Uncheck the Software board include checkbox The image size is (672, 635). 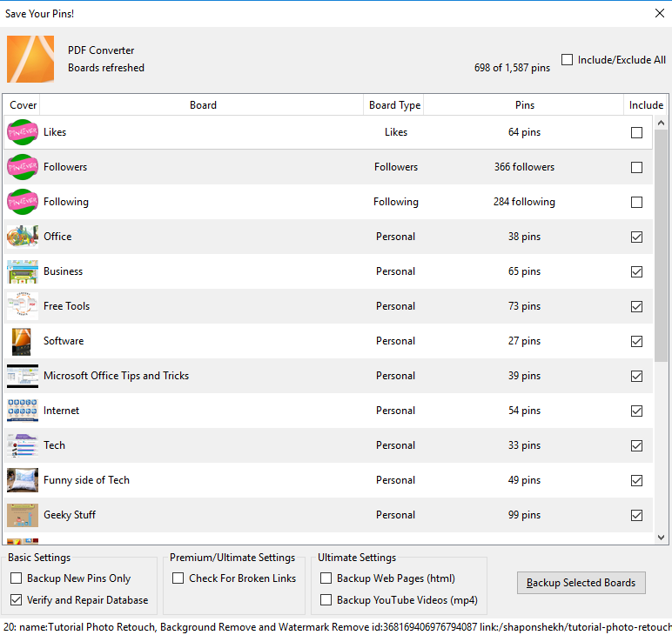[x=637, y=341]
